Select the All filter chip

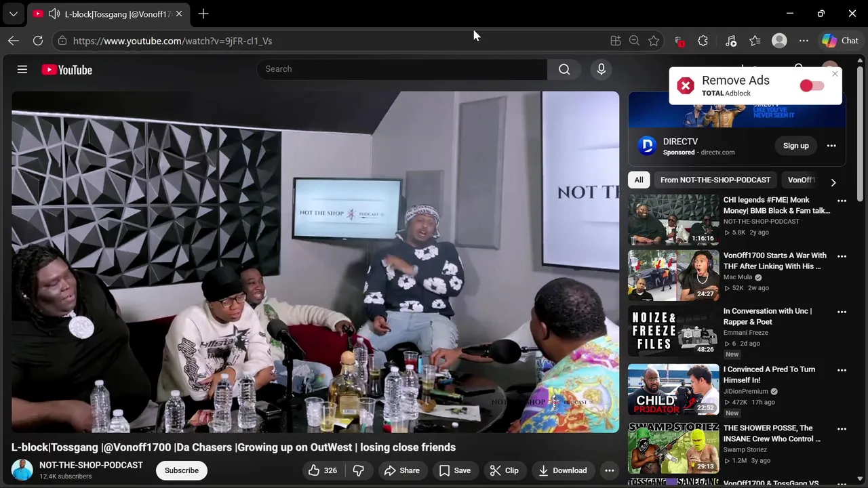(639, 180)
